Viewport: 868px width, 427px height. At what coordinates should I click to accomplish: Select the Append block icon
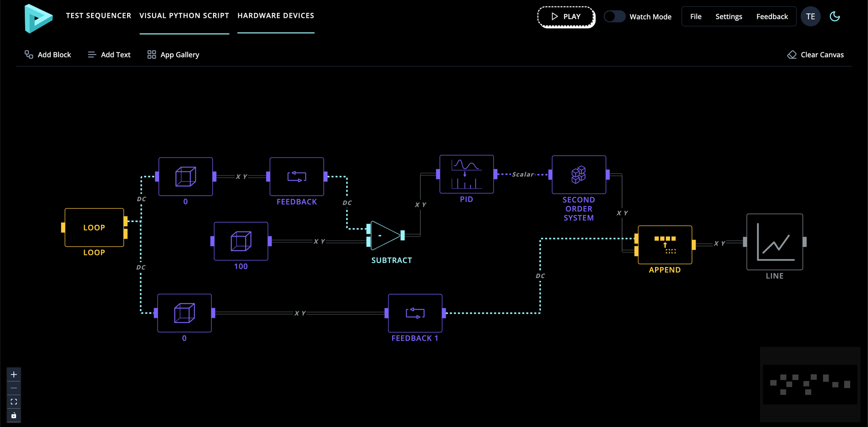[x=665, y=245]
